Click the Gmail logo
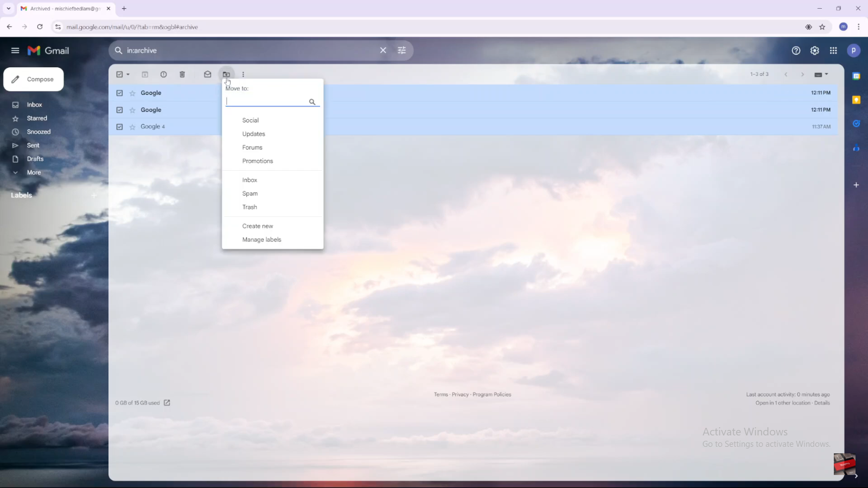The width and height of the screenshot is (868, 488). pos(48,50)
